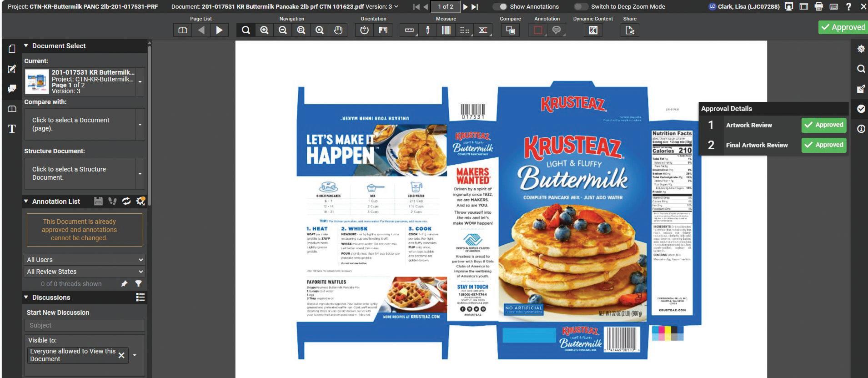Expand the Current document dropdown arrow
868x378 pixels.
point(140,82)
